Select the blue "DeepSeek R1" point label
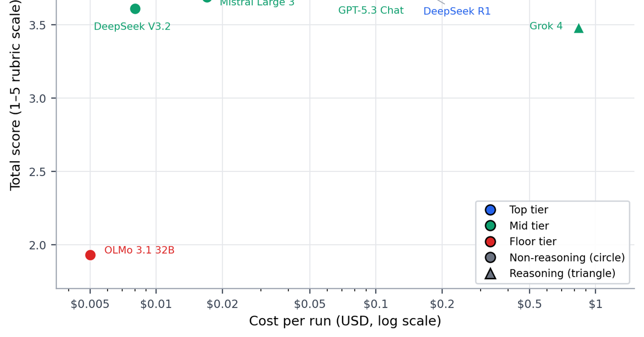This screenshot has height=337, width=644. pyautogui.click(x=457, y=11)
